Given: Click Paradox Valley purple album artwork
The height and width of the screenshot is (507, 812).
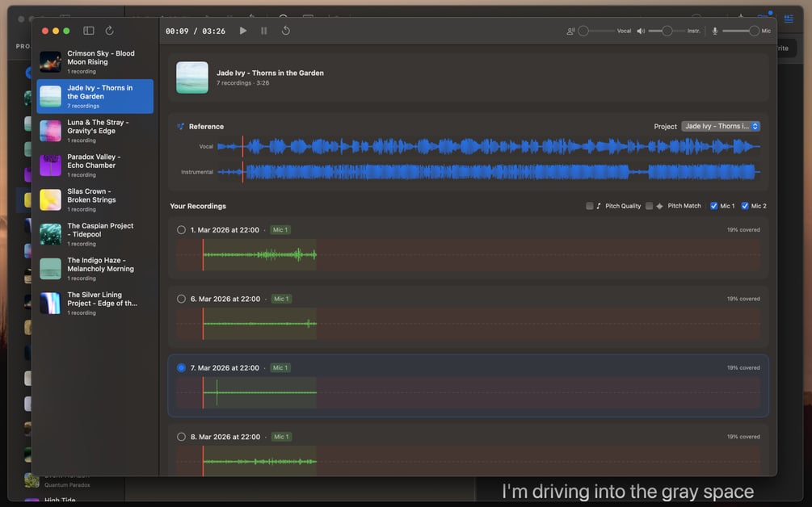Looking at the screenshot, I should 50,165.
